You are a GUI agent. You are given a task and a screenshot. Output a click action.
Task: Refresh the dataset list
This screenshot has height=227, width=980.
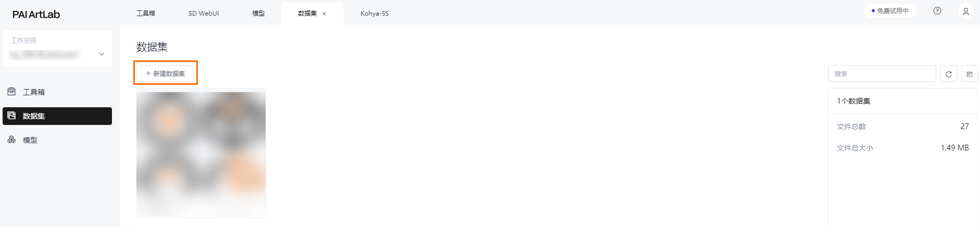coord(949,74)
